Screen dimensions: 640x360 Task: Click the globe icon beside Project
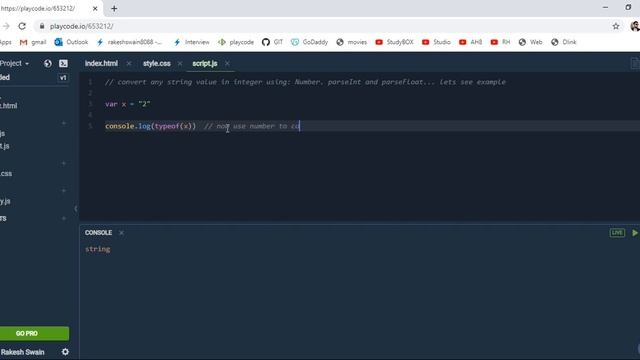[x=48, y=63]
